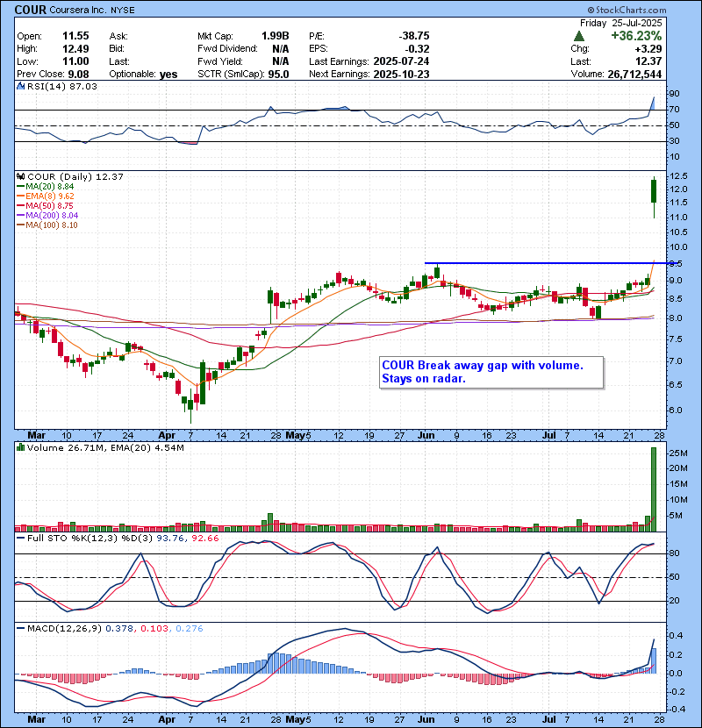702x728 pixels.
Task: Click the SCTR (SmlCap) 95.0 value
Action: coord(278,74)
